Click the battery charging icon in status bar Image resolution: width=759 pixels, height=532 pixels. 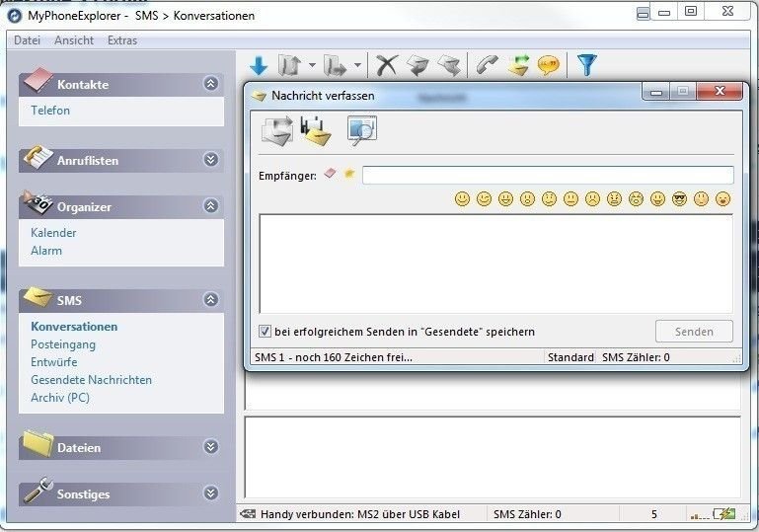click(724, 513)
